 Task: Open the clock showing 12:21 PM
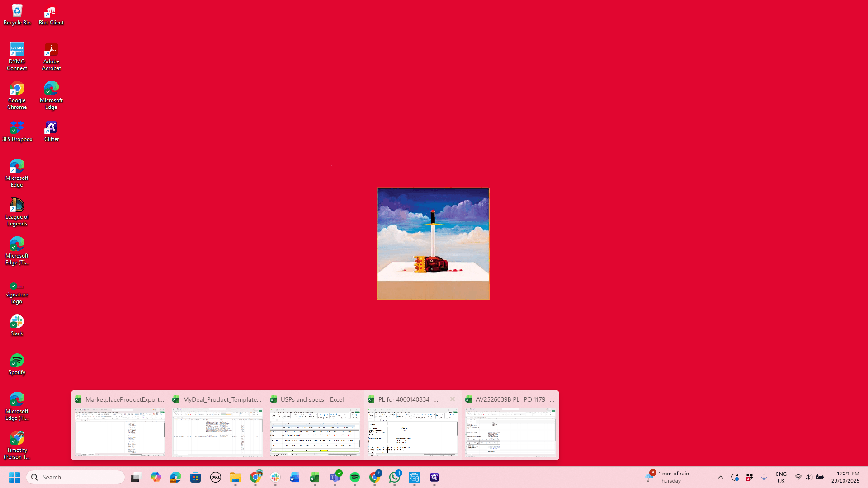[x=845, y=477]
